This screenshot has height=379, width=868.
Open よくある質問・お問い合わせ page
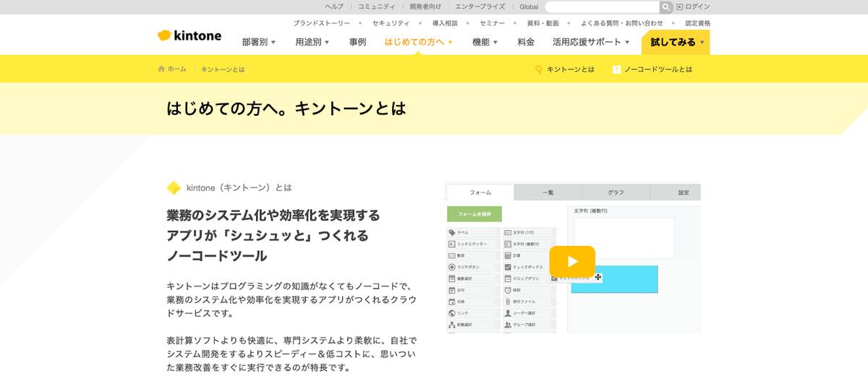(621, 23)
